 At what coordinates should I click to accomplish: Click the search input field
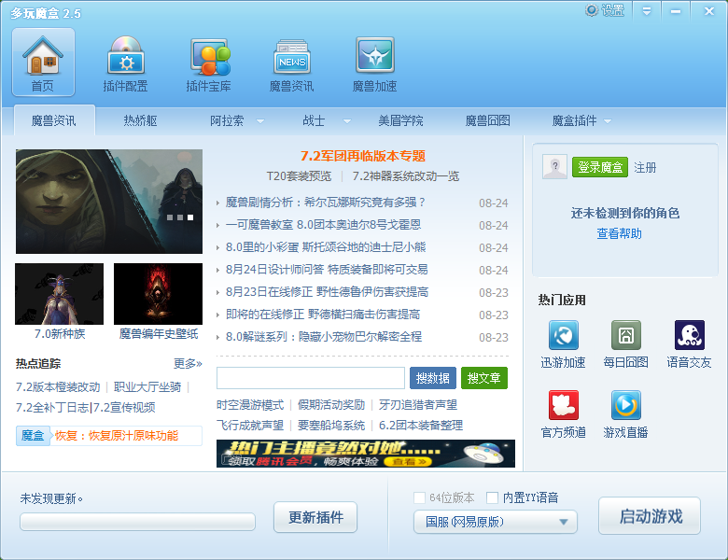click(x=311, y=378)
